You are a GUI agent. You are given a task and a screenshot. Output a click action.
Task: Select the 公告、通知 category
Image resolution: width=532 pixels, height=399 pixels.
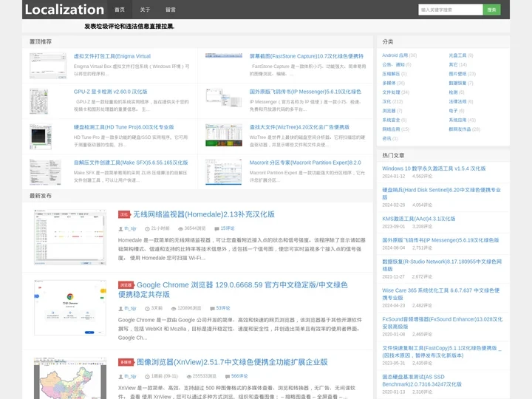[x=393, y=64]
